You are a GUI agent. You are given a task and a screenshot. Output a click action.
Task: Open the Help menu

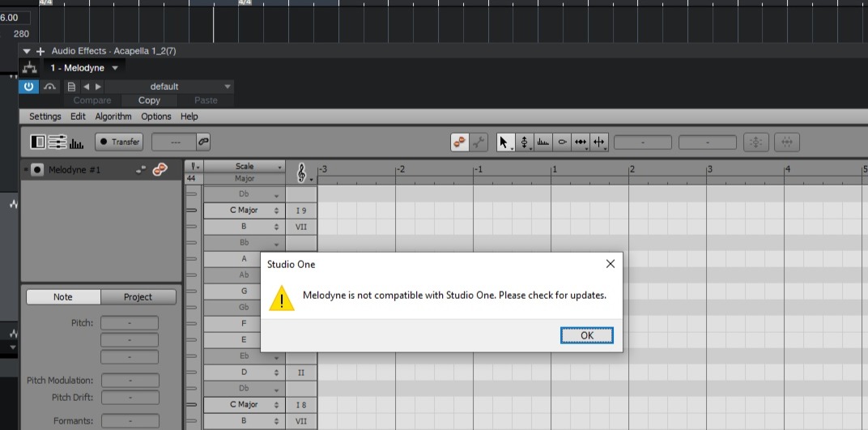(x=189, y=117)
